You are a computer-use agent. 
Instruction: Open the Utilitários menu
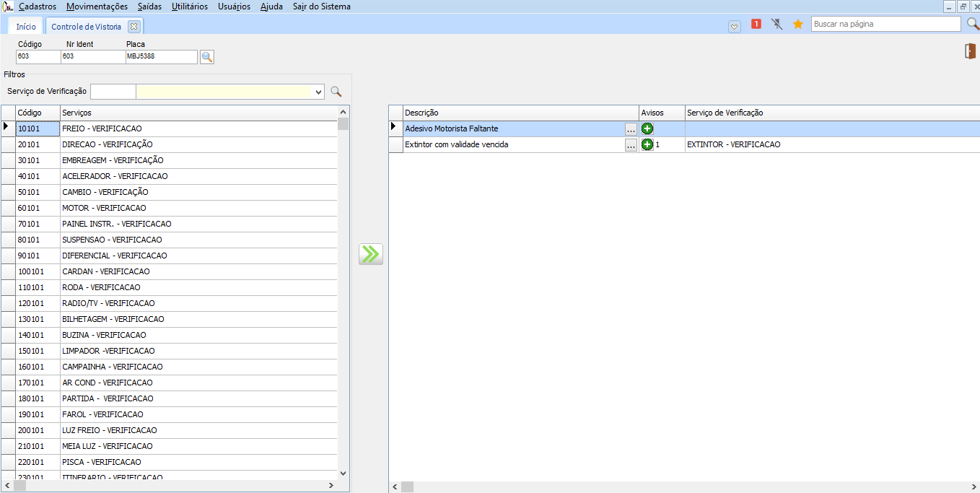(x=190, y=6)
